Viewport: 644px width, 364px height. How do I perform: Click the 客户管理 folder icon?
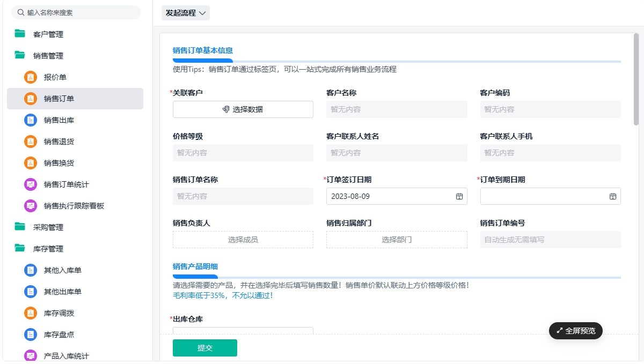click(x=20, y=34)
